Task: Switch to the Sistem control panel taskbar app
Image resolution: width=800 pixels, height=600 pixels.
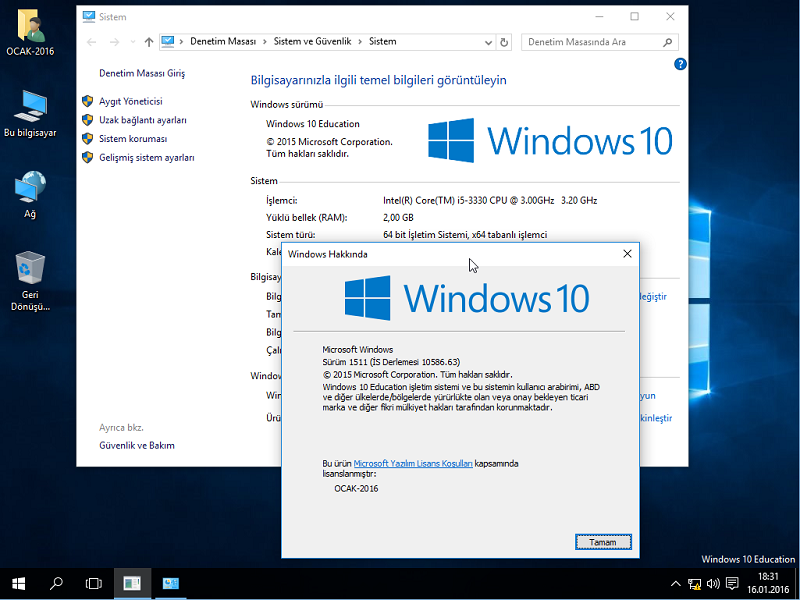Action: 170,583
